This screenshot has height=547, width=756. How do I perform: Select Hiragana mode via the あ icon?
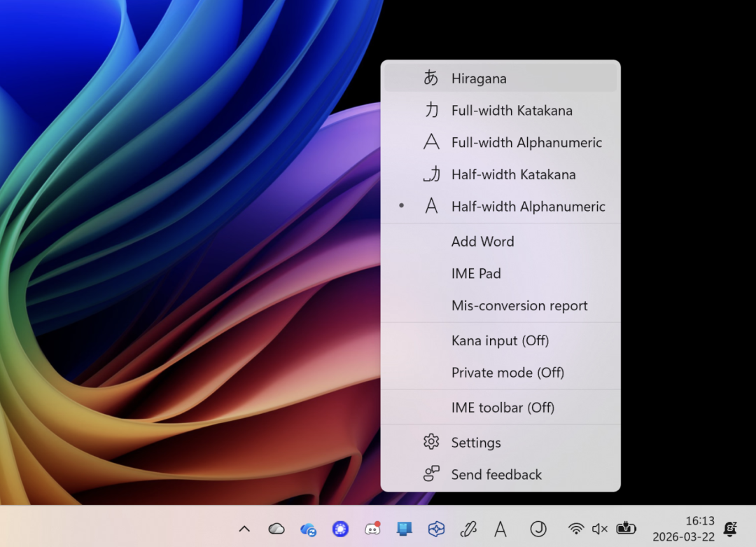433,78
